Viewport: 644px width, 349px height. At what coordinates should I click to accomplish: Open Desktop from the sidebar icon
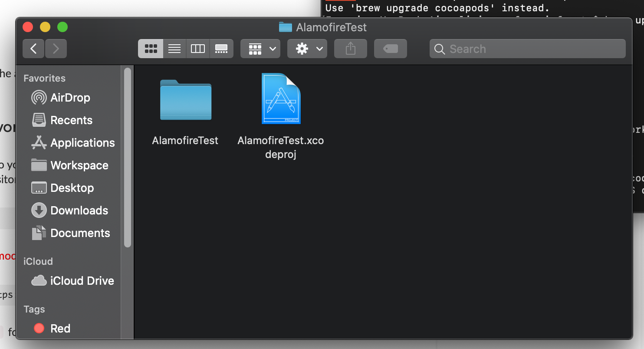39,188
